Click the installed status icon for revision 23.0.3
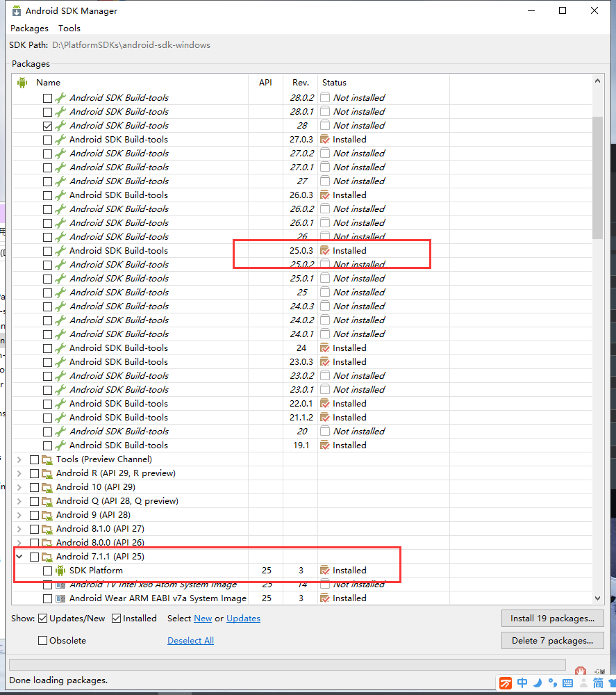Screen dimensions: 616x695 (325, 362)
